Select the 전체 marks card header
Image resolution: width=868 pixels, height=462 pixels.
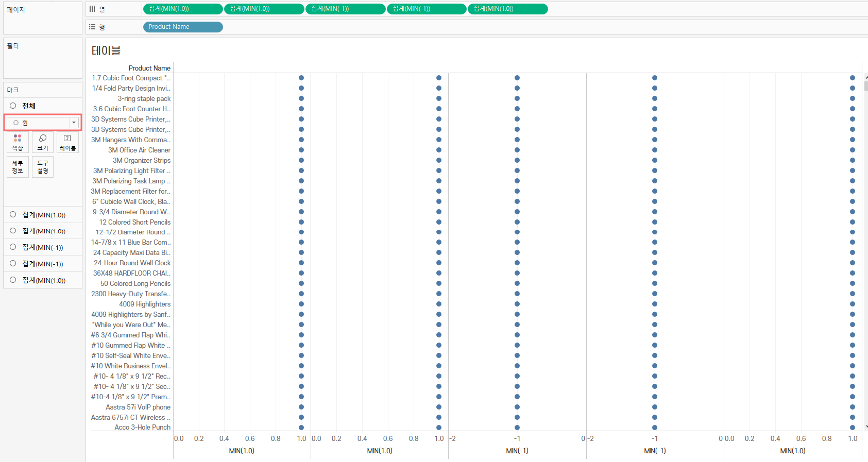point(29,106)
